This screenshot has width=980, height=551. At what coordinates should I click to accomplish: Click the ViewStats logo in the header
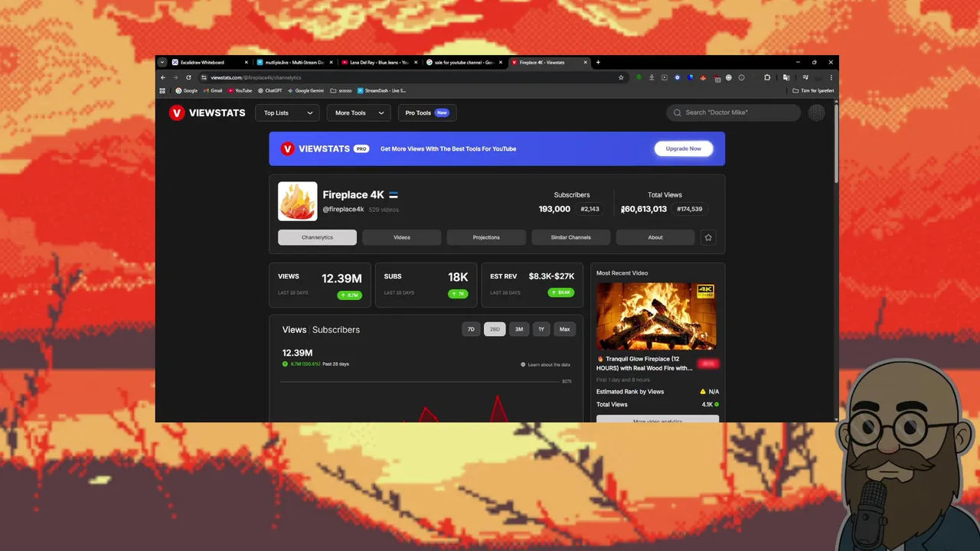pos(207,112)
